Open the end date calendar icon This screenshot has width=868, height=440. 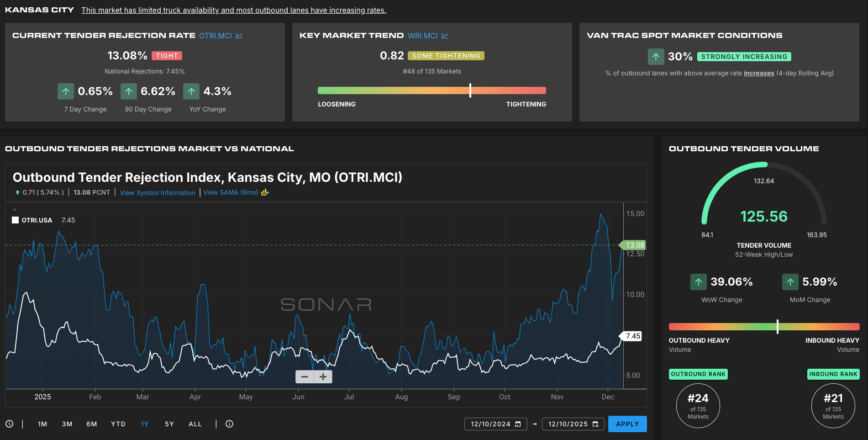click(595, 424)
